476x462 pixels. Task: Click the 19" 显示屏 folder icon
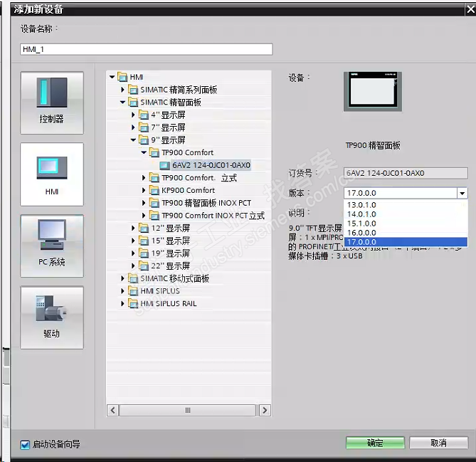144,253
